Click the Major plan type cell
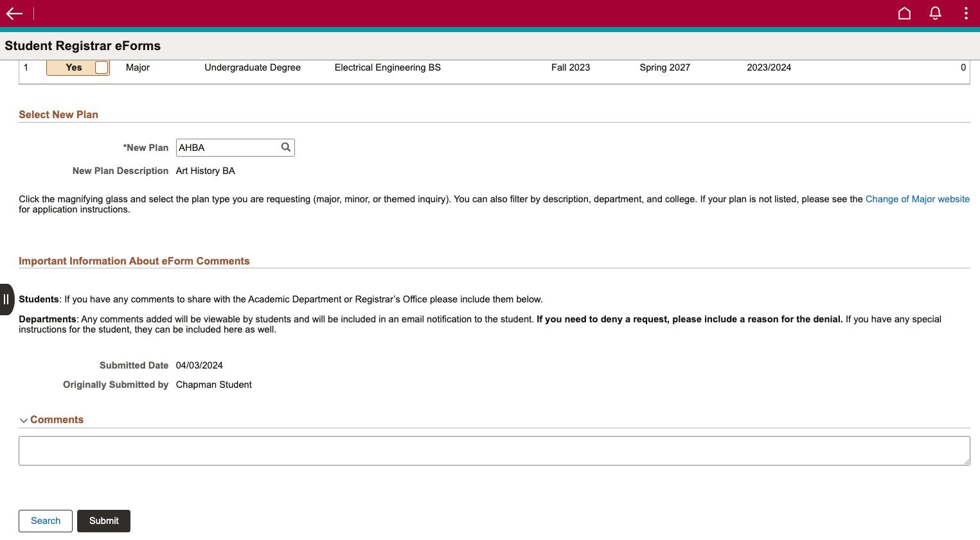Screen dimensions: 980x540 click(138, 67)
